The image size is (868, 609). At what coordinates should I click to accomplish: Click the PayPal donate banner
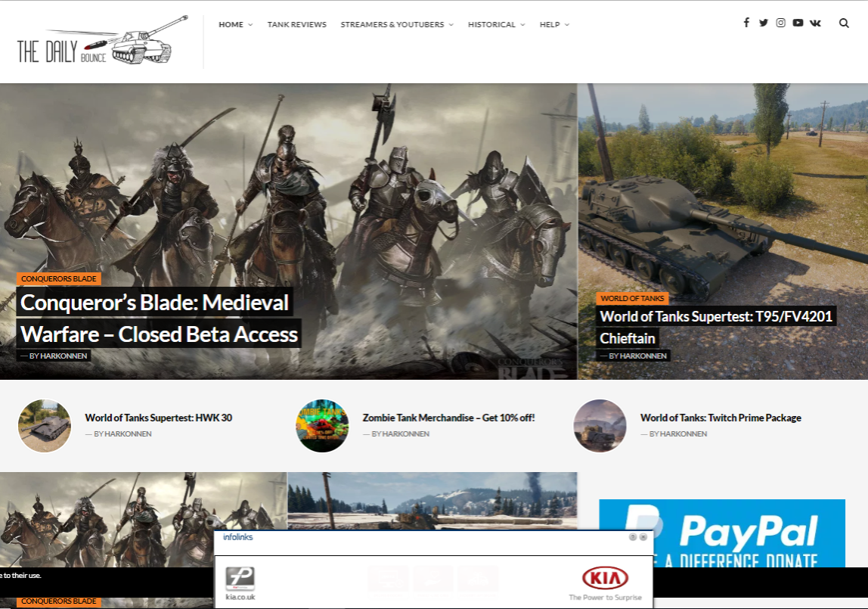[x=722, y=533]
